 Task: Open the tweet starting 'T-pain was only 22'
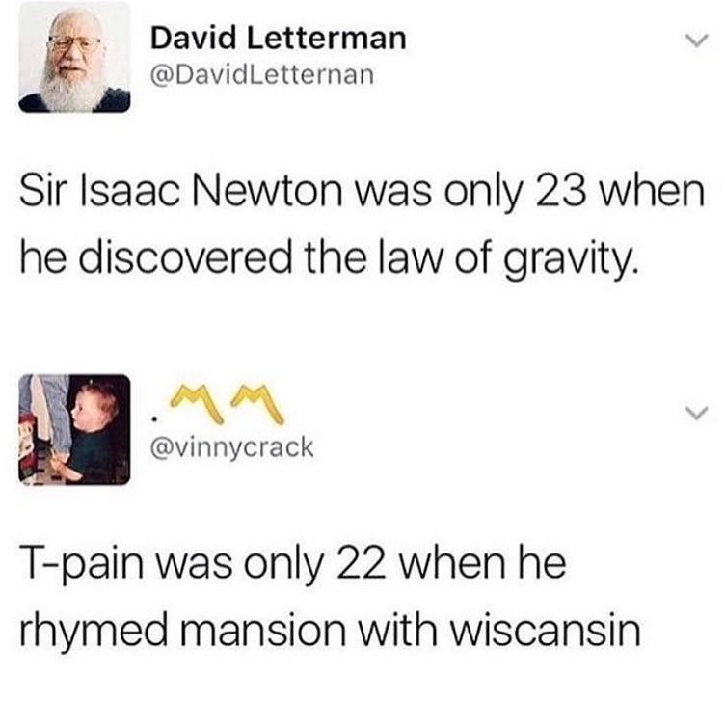coord(330,597)
